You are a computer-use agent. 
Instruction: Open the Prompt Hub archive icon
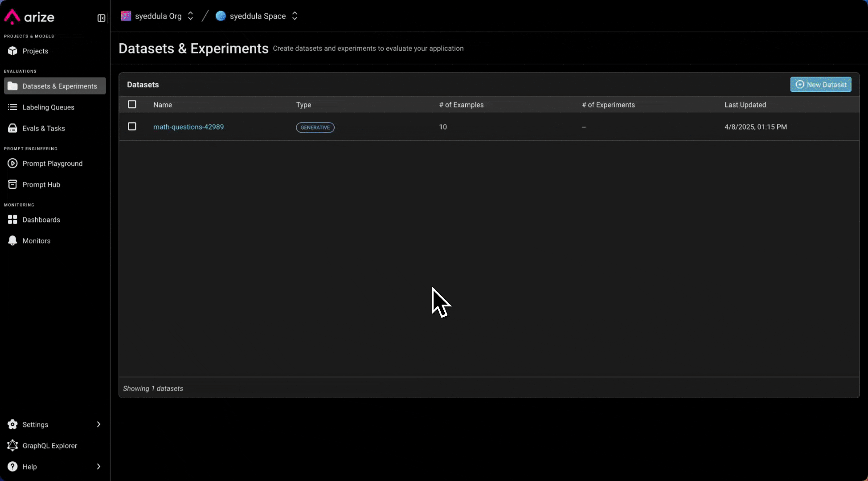click(x=12, y=184)
